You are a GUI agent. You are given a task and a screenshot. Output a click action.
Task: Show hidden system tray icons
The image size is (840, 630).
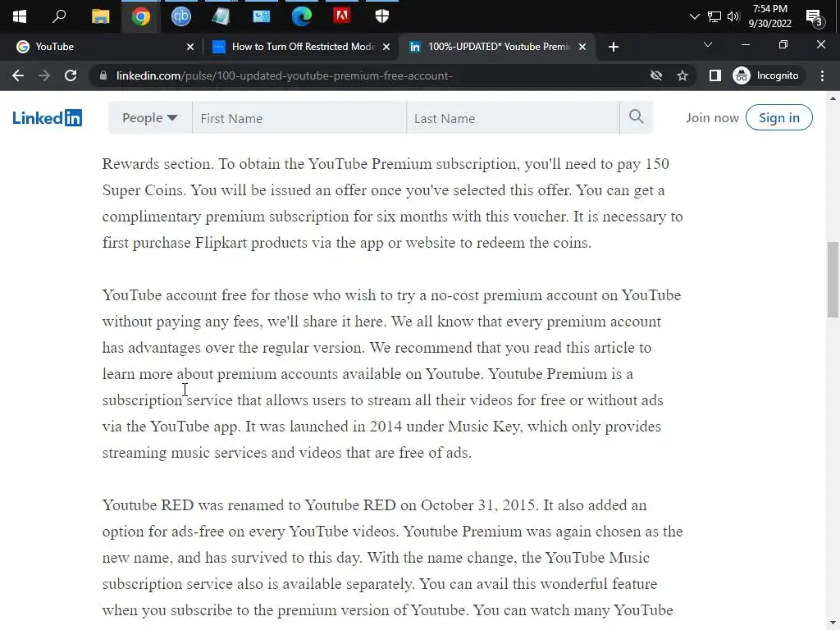tap(694, 16)
